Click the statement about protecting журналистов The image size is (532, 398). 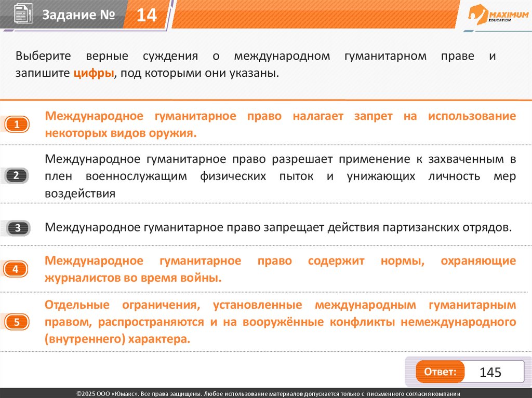(x=280, y=269)
